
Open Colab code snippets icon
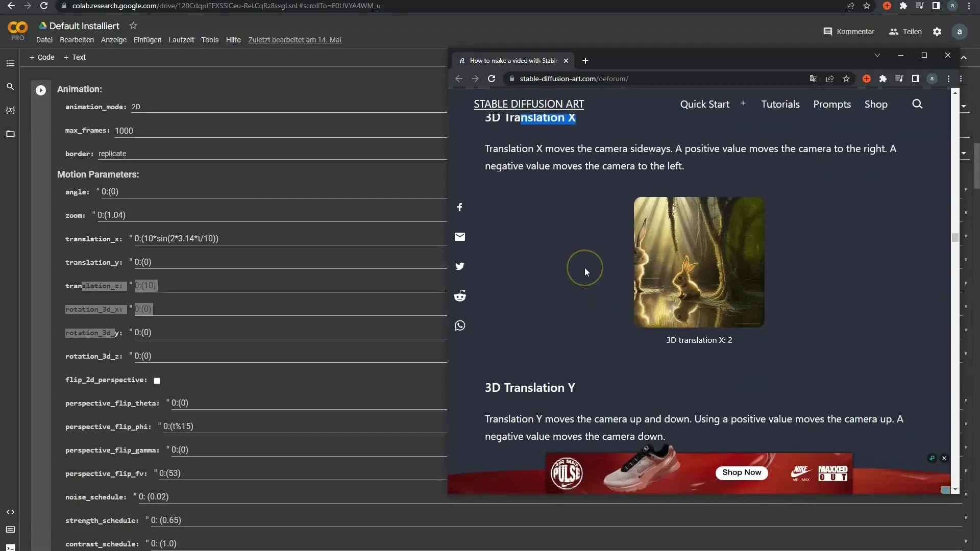tap(10, 512)
